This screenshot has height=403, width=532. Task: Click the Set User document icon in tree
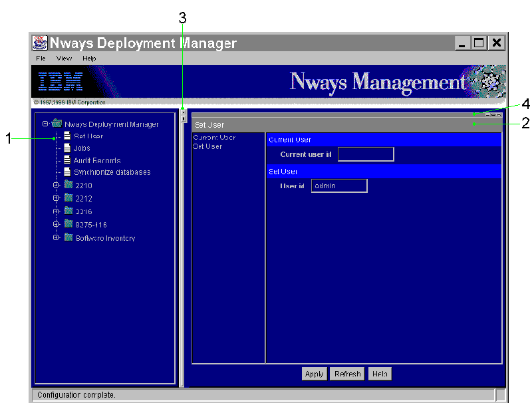coord(67,136)
